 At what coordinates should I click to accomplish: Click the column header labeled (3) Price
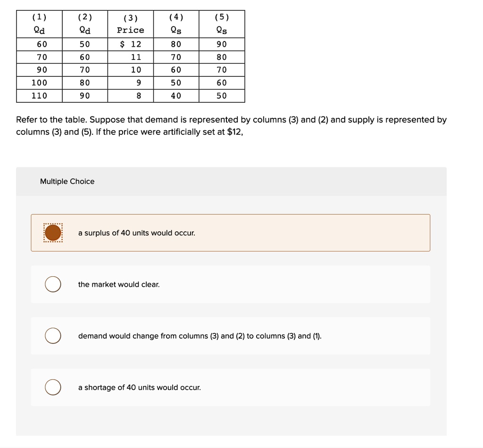[x=131, y=24]
